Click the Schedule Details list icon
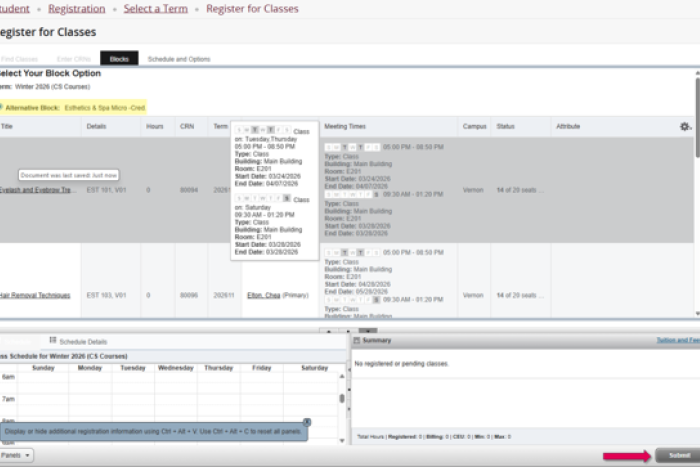Screen dimensions: 700x467 pyautogui.click(x=53, y=340)
